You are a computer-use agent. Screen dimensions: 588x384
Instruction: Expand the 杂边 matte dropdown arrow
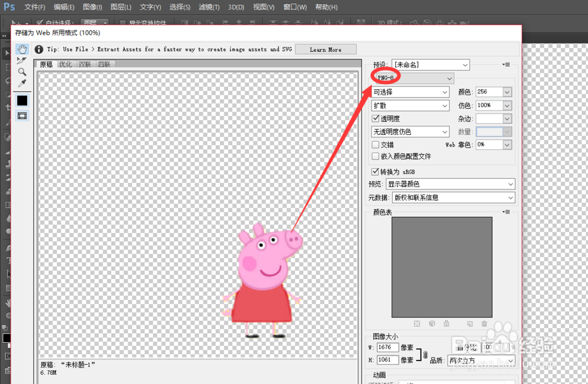click(x=507, y=119)
